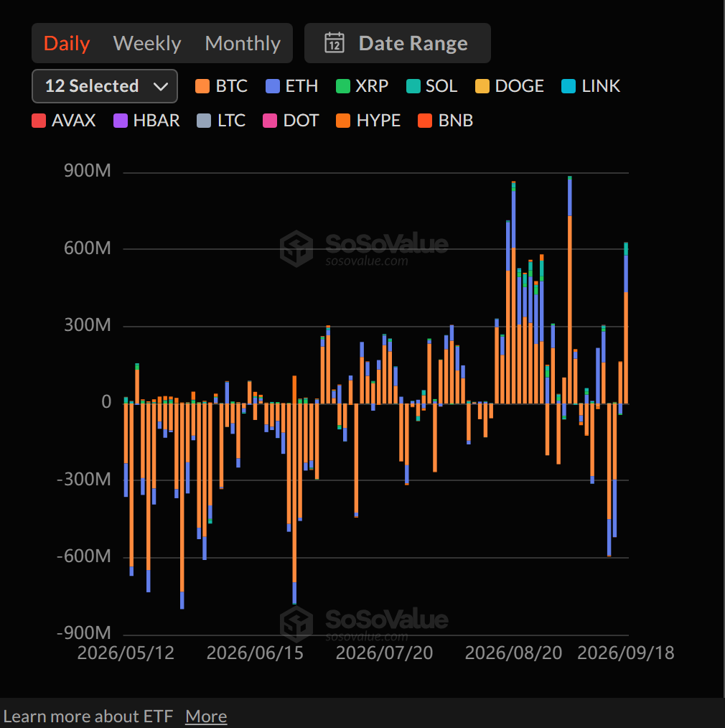The height and width of the screenshot is (728, 725).
Task: Open the More link about ETF
Action: point(206,717)
